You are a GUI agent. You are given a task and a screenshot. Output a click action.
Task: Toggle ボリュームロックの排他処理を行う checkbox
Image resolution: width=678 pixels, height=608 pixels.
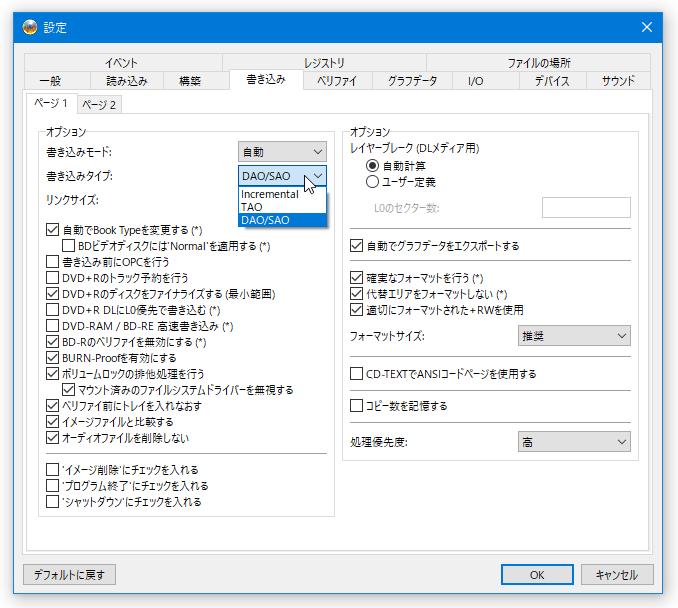[52, 374]
